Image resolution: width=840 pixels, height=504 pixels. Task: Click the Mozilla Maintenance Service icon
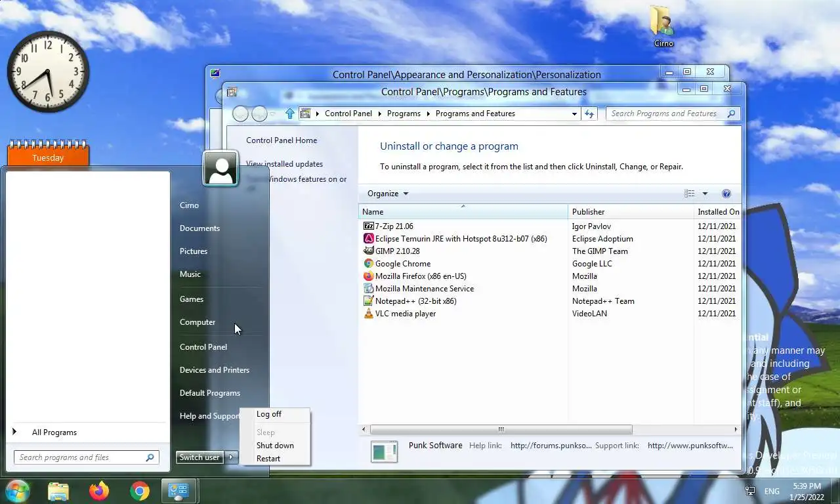[368, 289]
